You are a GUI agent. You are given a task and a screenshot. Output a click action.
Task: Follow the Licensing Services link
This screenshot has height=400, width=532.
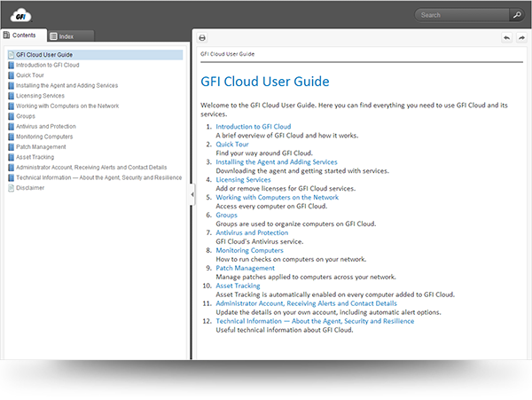(243, 180)
